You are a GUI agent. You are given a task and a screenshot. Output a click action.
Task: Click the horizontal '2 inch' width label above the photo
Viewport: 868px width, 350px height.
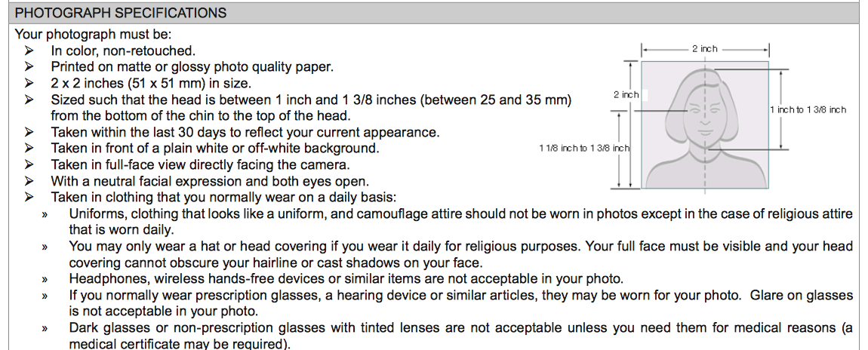(x=704, y=48)
